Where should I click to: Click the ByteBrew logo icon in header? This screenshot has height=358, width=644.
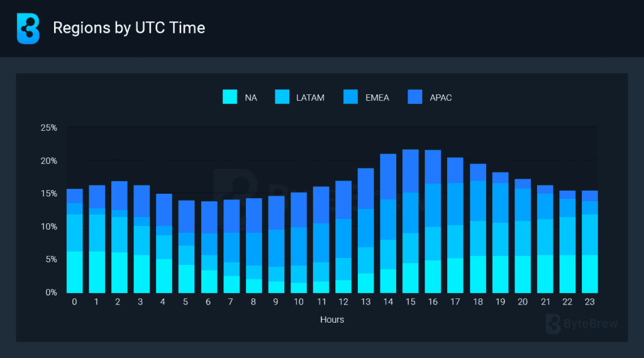[28, 28]
